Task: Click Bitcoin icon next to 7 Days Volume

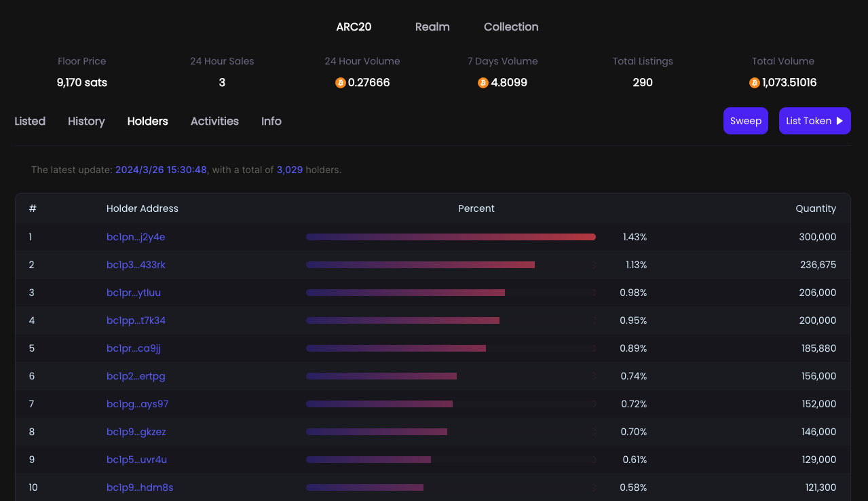Action: [x=483, y=83]
